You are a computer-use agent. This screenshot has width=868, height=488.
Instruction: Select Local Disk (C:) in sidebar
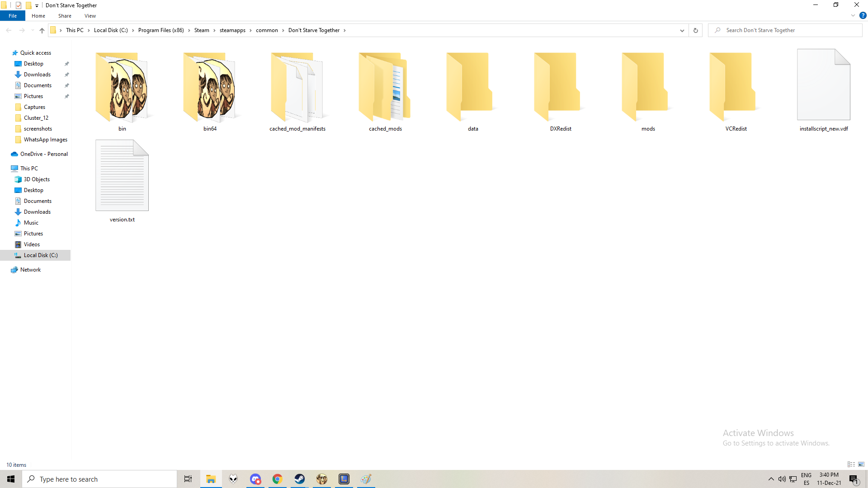coord(41,255)
